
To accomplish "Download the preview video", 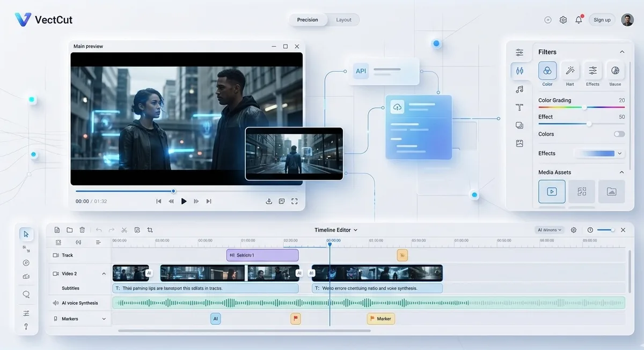I will 269,201.
